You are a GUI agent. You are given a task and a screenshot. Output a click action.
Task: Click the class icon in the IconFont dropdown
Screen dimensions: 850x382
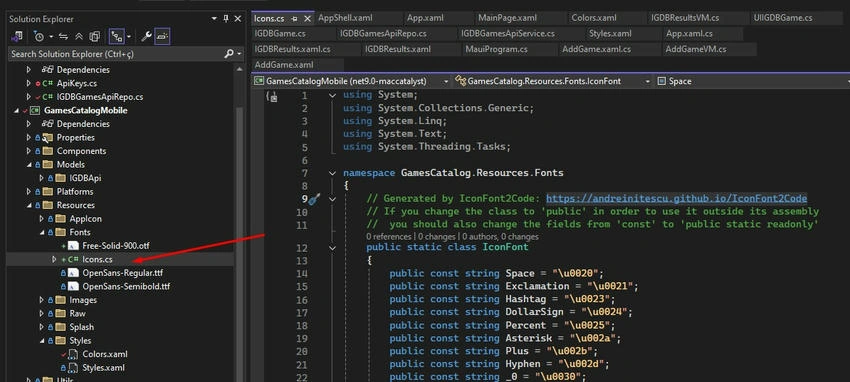(x=461, y=81)
